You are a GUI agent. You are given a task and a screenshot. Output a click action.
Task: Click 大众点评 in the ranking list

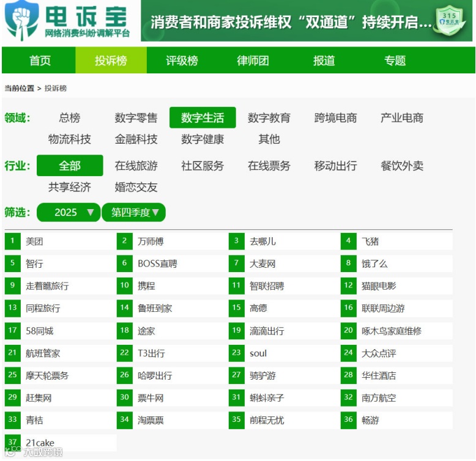coord(379,353)
